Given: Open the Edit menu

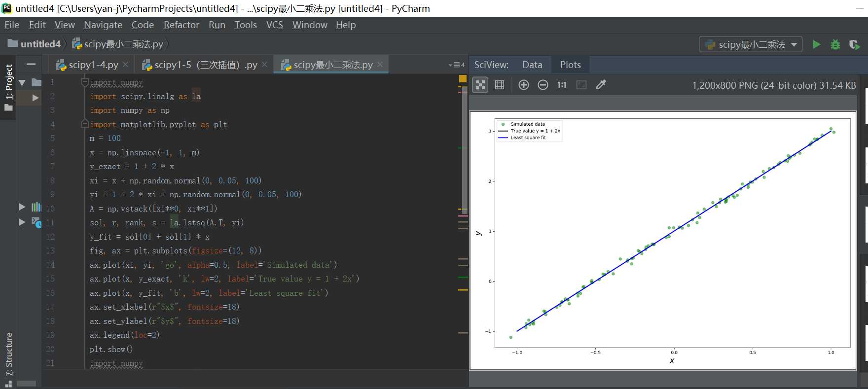Looking at the screenshot, I should click(37, 25).
